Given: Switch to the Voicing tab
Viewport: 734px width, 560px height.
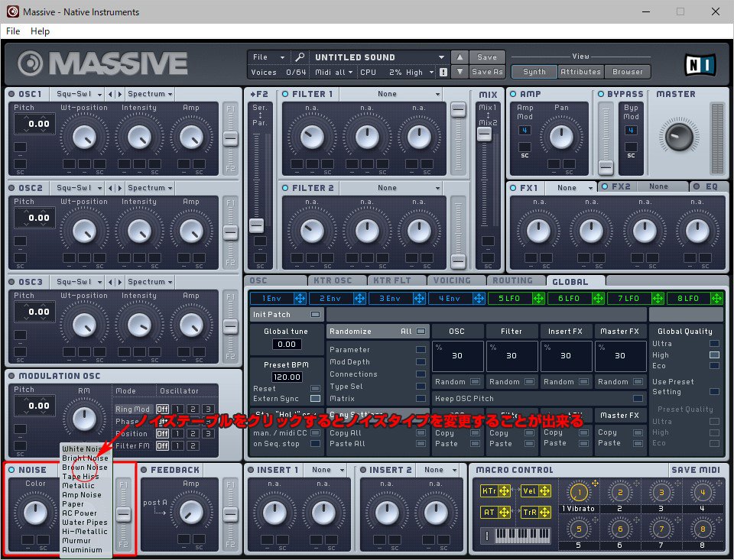Looking at the screenshot, I should [454, 280].
